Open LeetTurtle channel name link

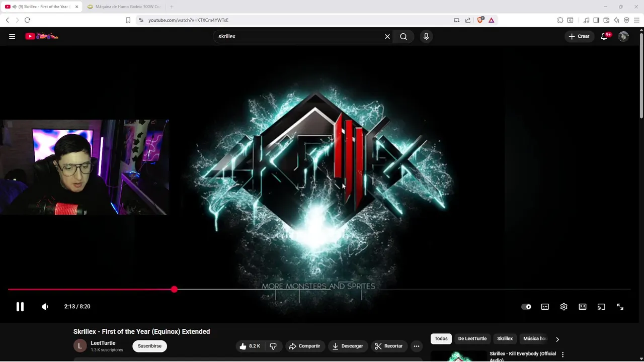(x=103, y=343)
